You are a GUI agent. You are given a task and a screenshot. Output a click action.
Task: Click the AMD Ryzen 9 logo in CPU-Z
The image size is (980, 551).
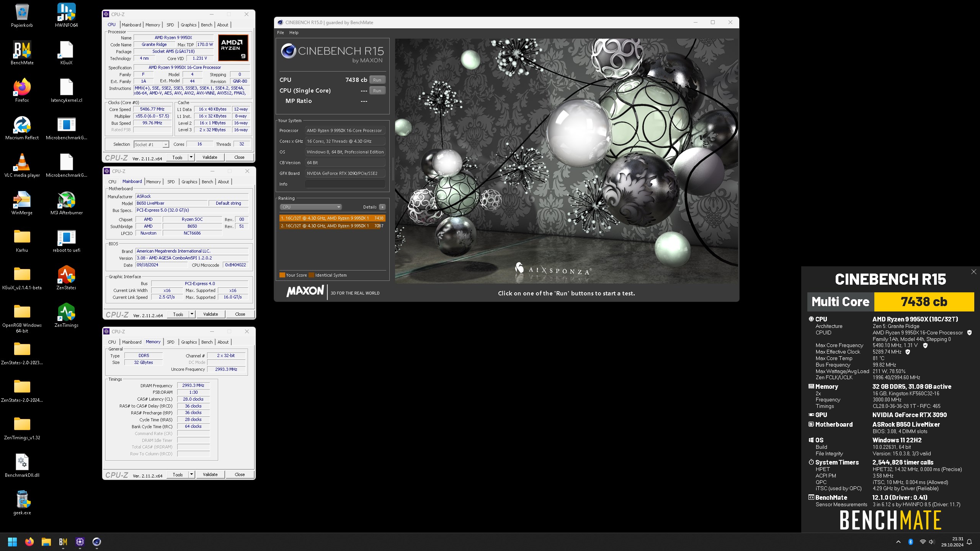(x=233, y=47)
